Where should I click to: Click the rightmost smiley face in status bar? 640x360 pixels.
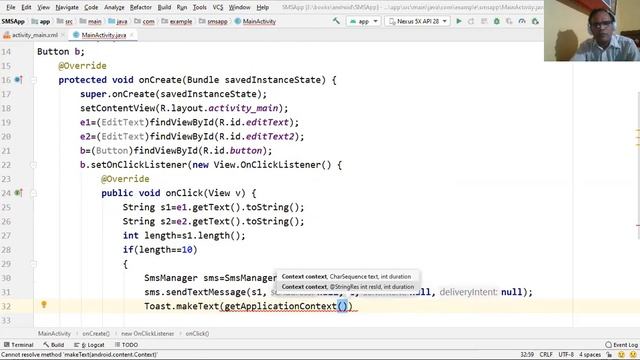pyautogui.click(x=633, y=355)
